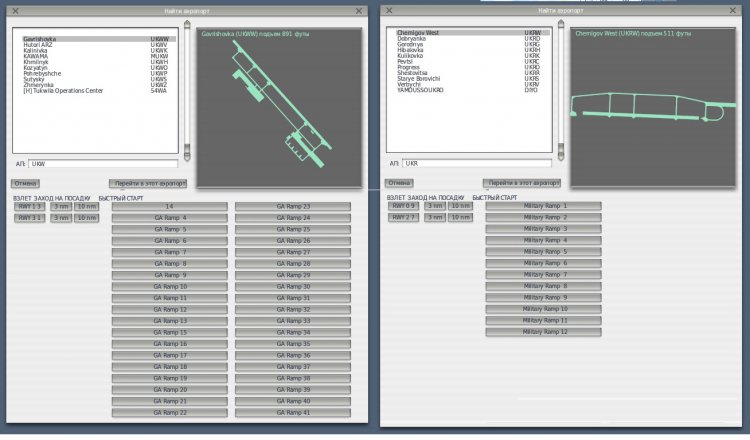Select Shestovitsa in the right airport list
The height and width of the screenshot is (440, 750).
473,73
